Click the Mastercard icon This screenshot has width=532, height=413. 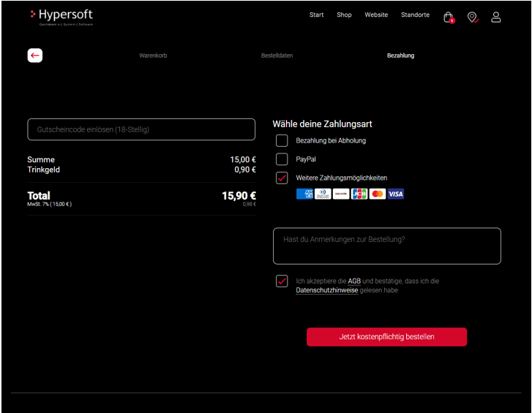pos(378,194)
